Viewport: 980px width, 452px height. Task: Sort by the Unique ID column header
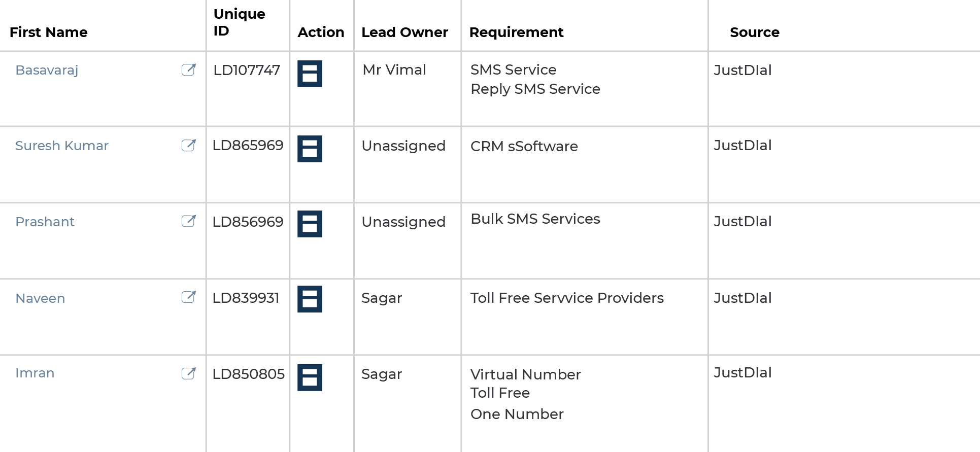(x=239, y=22)
